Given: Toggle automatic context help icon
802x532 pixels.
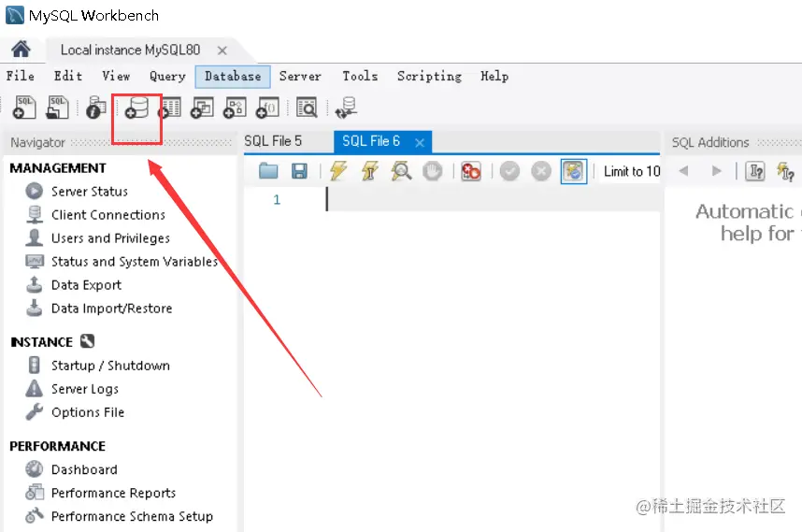Looking at the screenshot, I should click(785, 171).
